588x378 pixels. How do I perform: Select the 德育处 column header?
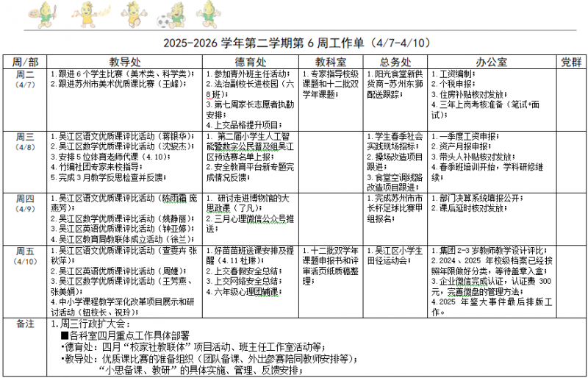click(x=251, y=61)
